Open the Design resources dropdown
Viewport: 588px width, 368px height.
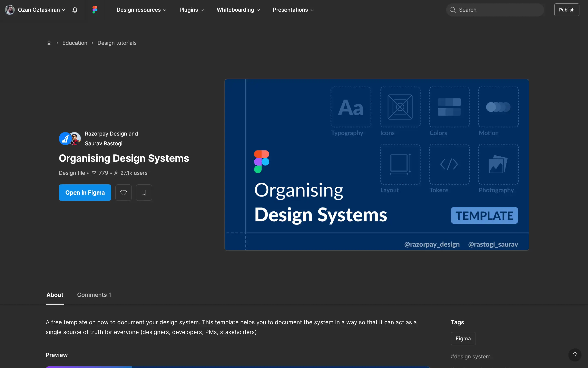(141, 10)
